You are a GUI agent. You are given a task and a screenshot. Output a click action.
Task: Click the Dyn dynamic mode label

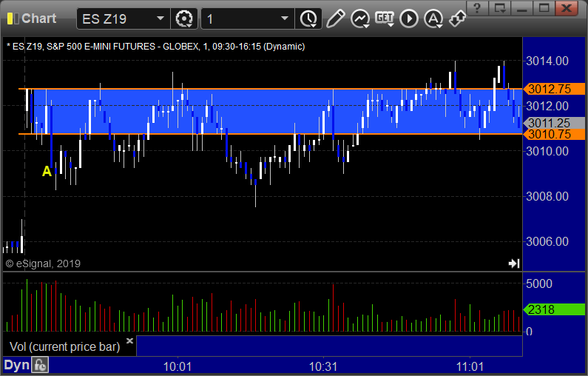point(16,365)
